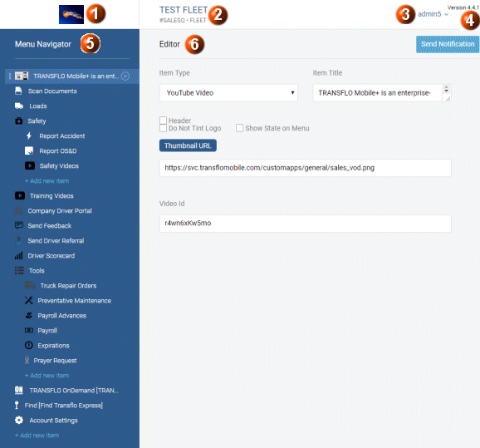Click the Thumbnail URL button

pos(188,145)
